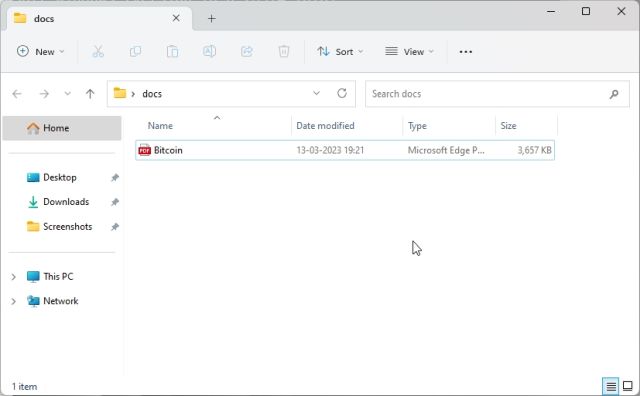Unpin Screenshots using its pin icon
Image resolution: width=640 pixels, height=396 pixels.
[x=115, y=227]
